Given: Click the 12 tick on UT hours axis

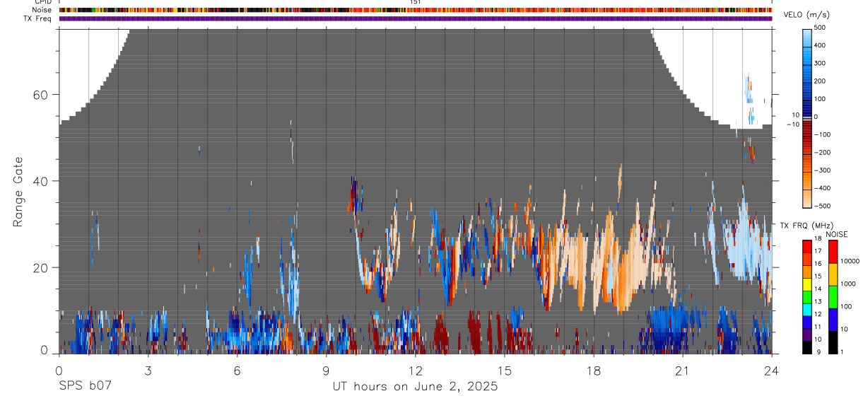Looking at the screenshot, I should pyautogui.click(x=416, y=370).
